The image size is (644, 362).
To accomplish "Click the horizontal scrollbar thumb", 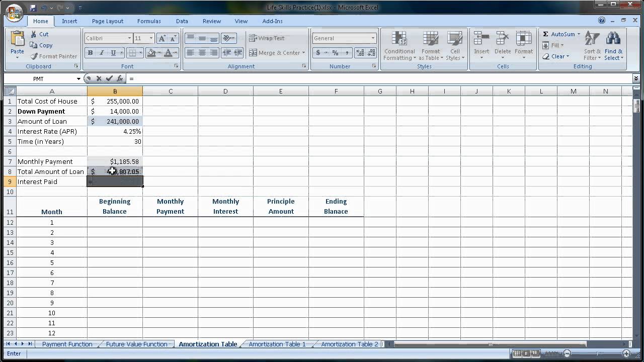I will (x=490, y=344).
